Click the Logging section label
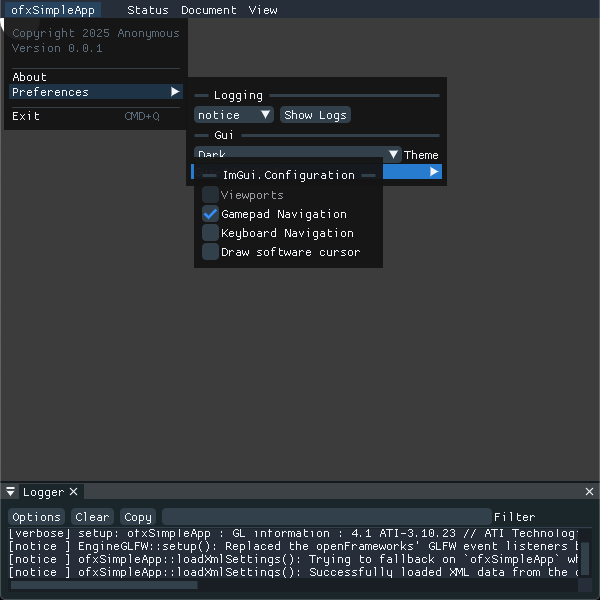 (x=238, y=95)
